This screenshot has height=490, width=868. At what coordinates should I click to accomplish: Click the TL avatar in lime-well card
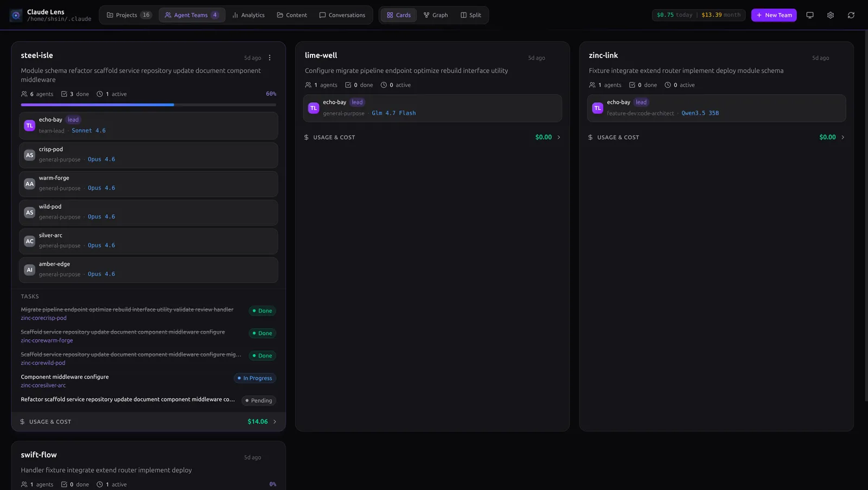(x=314, y=108)
